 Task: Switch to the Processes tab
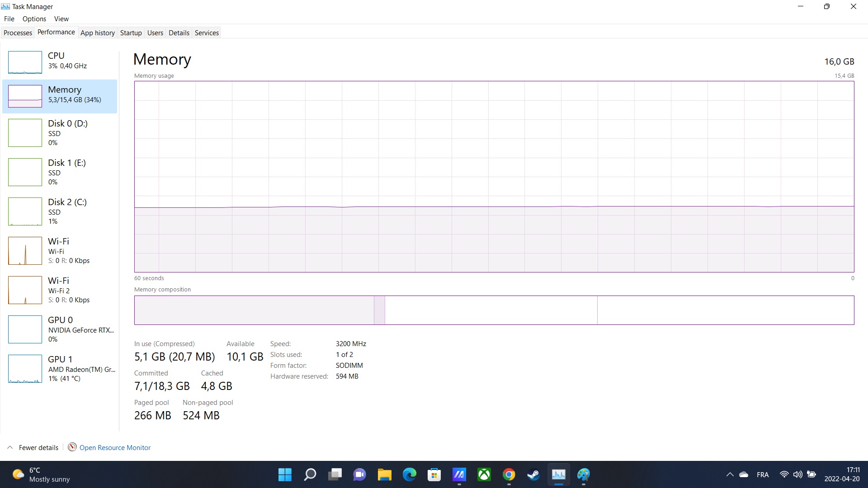pos(18,33)
